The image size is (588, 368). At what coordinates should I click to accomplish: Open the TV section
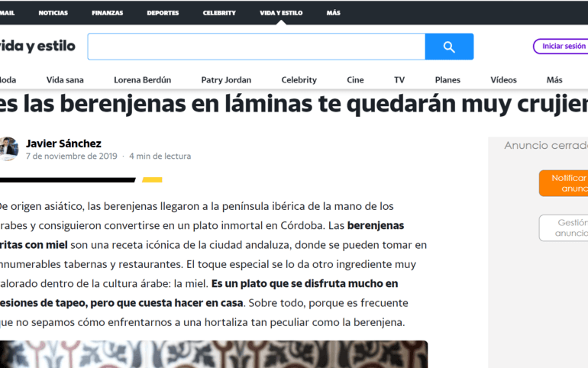click(399, 80)
